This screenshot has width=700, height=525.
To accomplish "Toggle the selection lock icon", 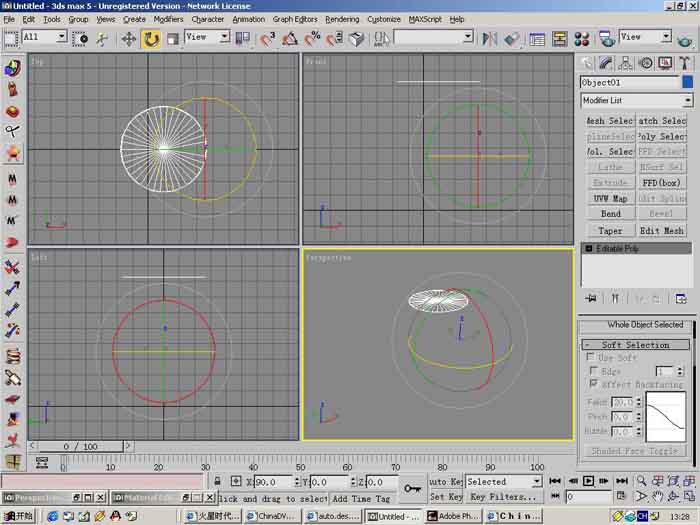I will (x=217, y=482).
